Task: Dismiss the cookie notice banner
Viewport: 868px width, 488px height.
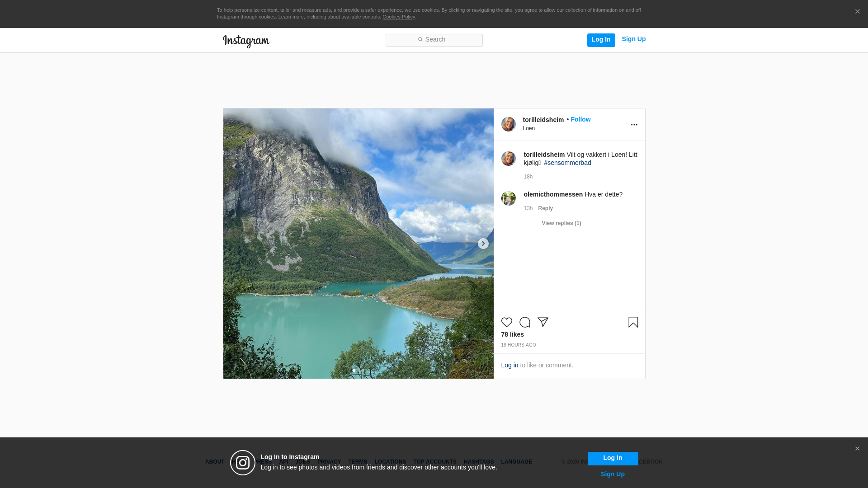Action: (x=857, y=12)
